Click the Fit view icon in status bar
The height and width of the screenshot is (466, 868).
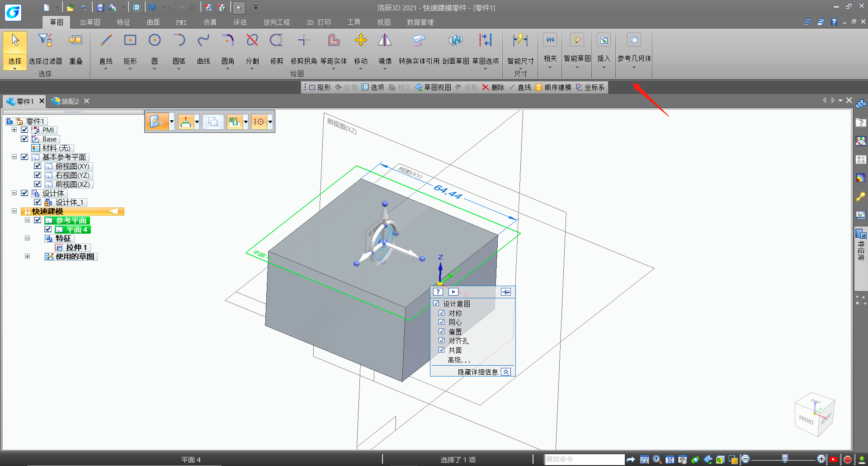coord(670,460)
